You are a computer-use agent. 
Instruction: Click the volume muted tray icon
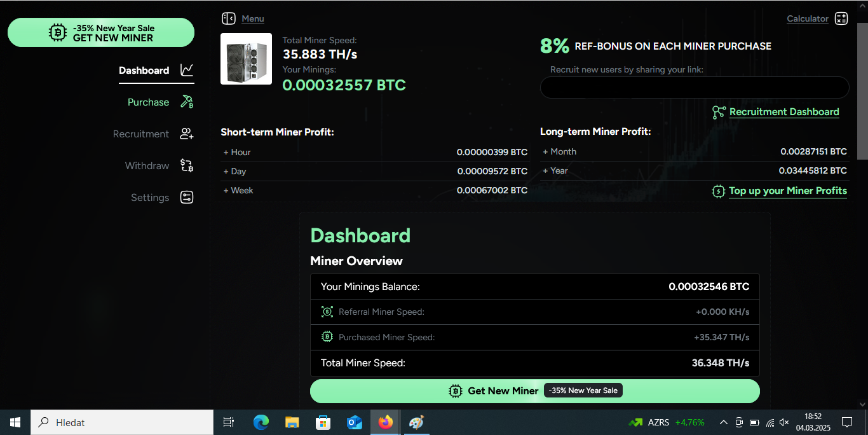[785, 422]
